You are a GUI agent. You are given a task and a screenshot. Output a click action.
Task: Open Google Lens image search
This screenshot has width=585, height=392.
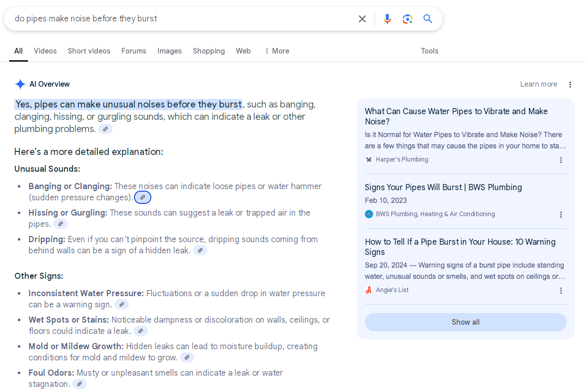(408, 19)
